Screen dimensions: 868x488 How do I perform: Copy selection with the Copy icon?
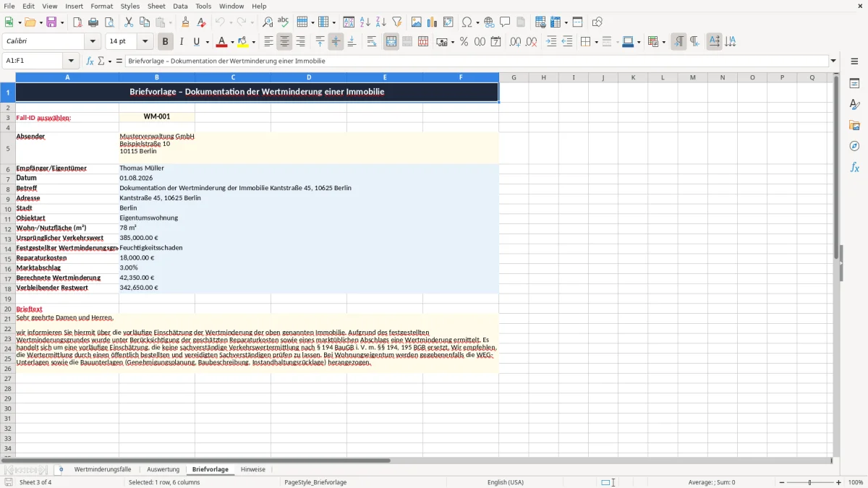pos(145,22)
